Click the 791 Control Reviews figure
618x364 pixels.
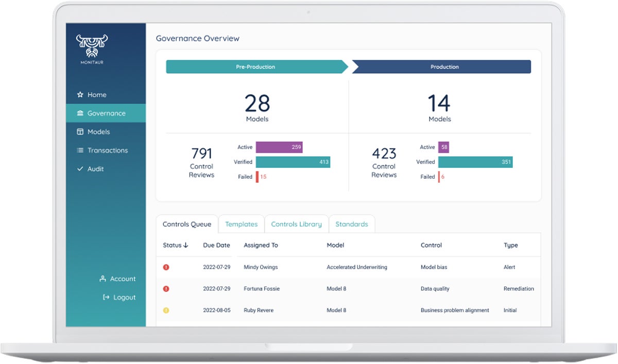point(201,162)
